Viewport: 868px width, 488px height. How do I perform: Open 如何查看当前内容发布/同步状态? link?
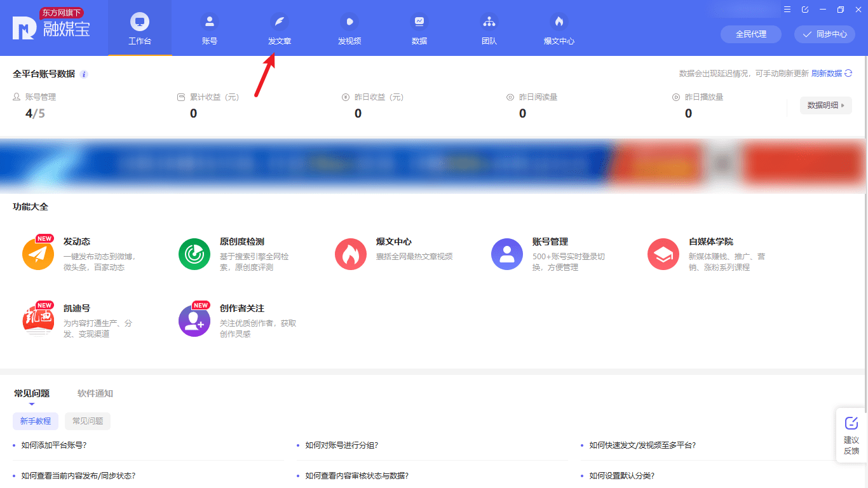click(78, 475)
